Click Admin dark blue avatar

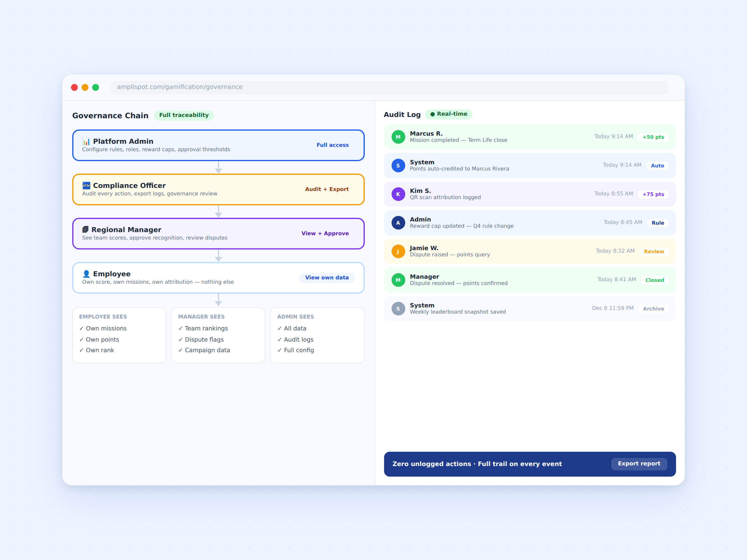tap(398, 223)
